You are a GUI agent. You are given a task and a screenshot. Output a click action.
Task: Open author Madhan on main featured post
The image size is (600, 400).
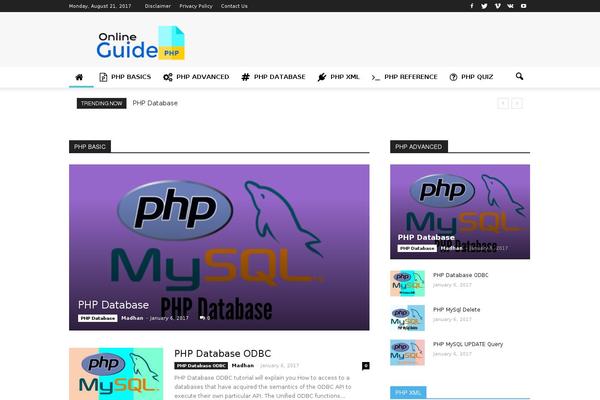pyautogui.click(x=132, y=318)
